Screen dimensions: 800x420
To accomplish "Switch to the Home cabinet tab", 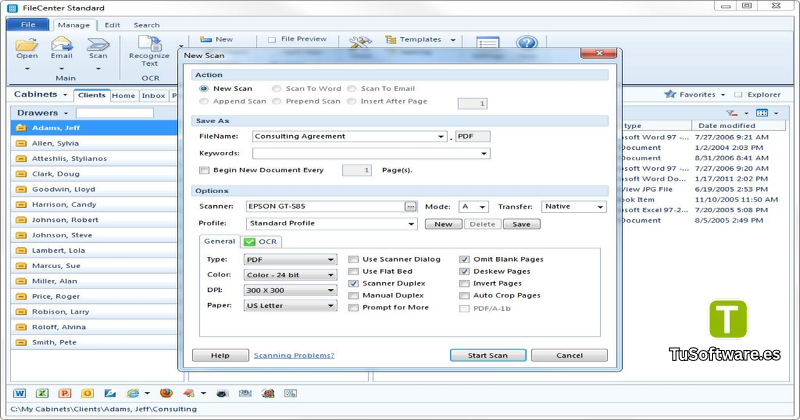I will tap(123, 96).
